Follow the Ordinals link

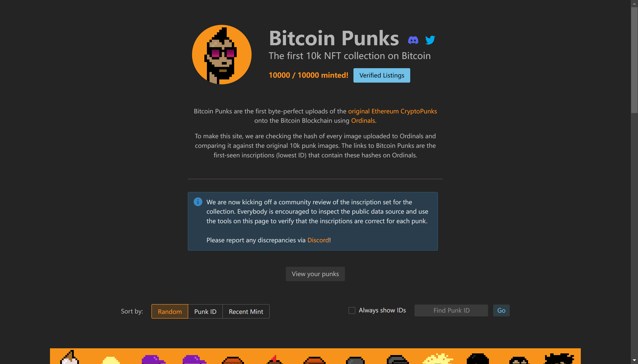(363, 121)
